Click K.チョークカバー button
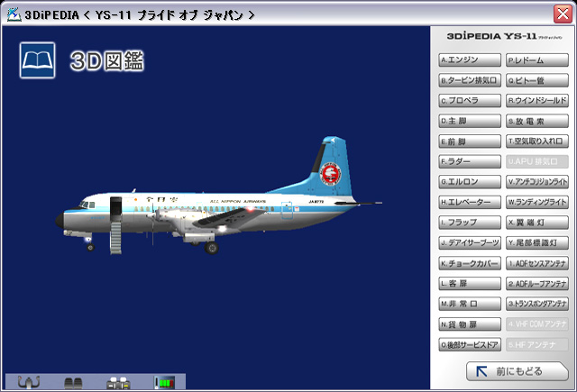This screenshot has height=392, width=577. point(470,263)
